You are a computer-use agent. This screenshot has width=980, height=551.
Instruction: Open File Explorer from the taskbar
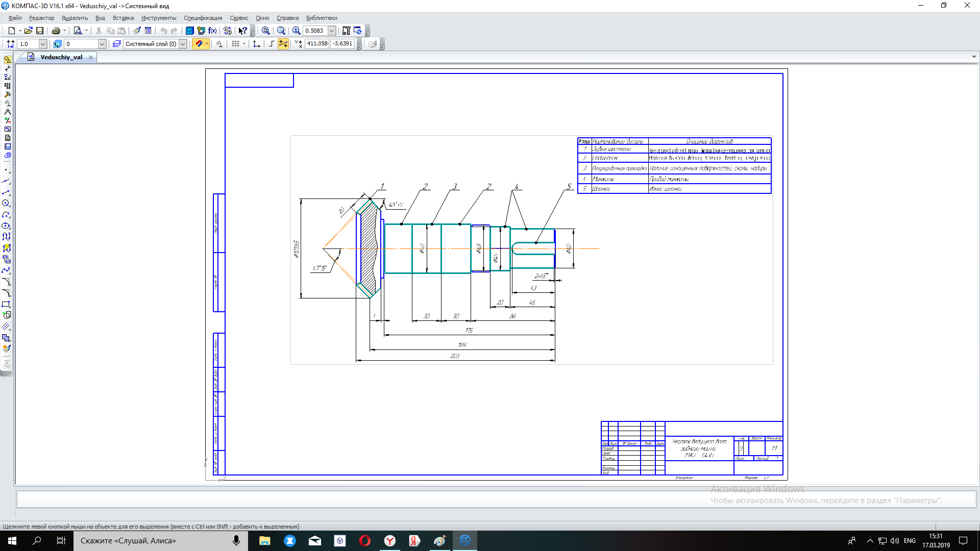tap(264, 541)
